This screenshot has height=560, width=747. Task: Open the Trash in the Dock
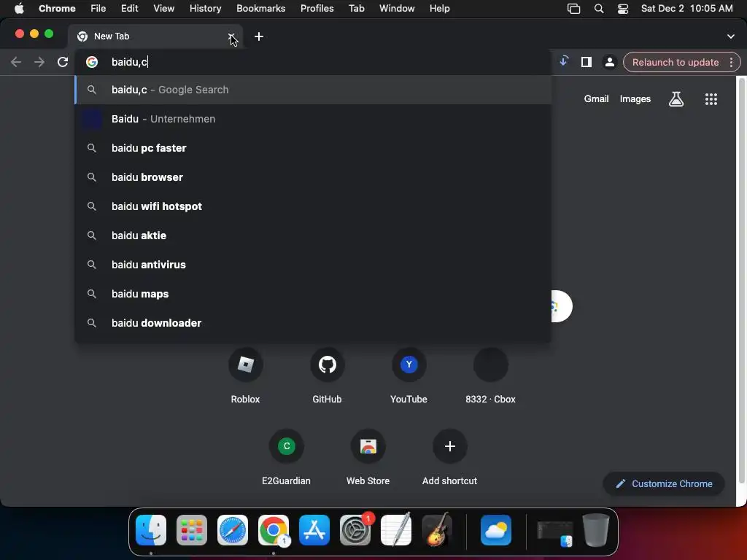point(595,530)
